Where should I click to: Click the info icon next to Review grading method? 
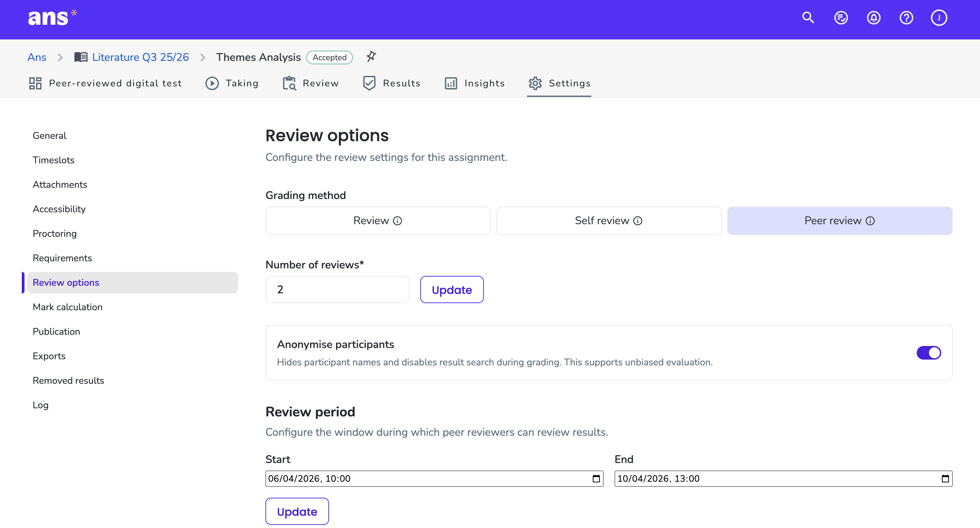tap(397, 221)
